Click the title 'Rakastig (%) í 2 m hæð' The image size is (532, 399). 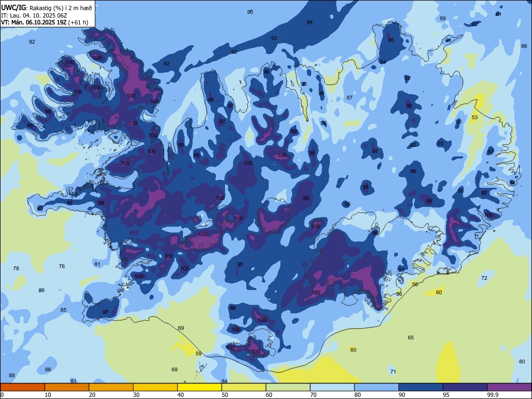tap(61, 8)
